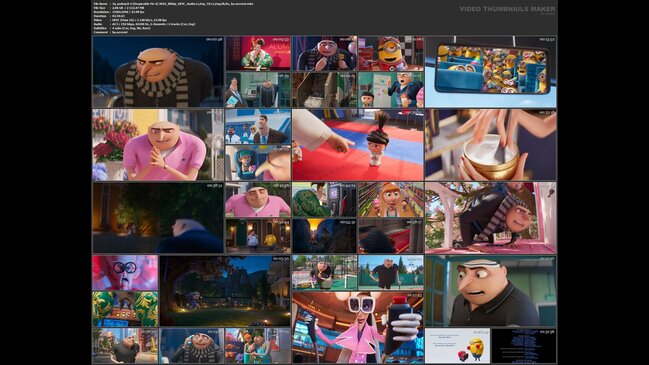Select Gru climbing pink treehouse thumbnail
The height and width of the screenshot is (365, 649).
(x=490, y=218)
